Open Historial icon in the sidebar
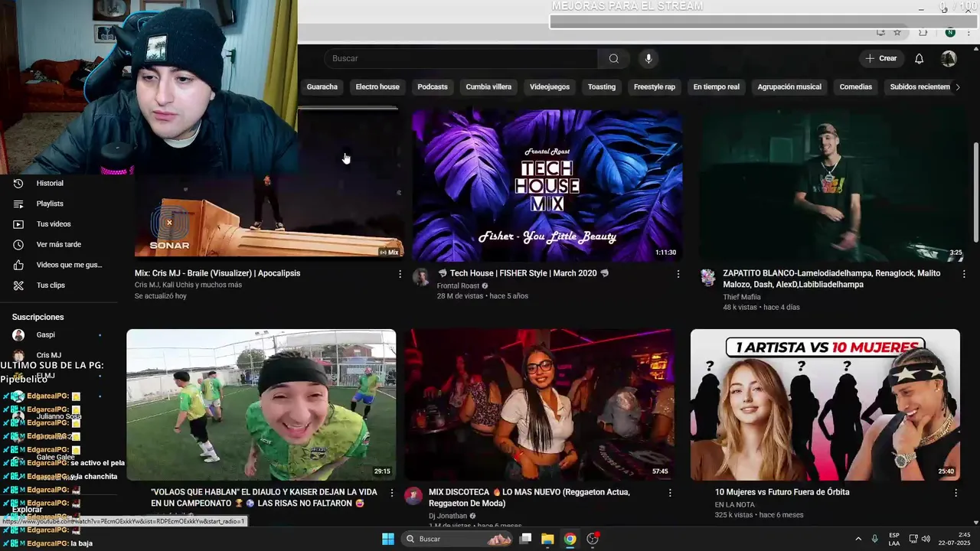The height and width of the screenshot is (551, 980). [x=18, y=184]
